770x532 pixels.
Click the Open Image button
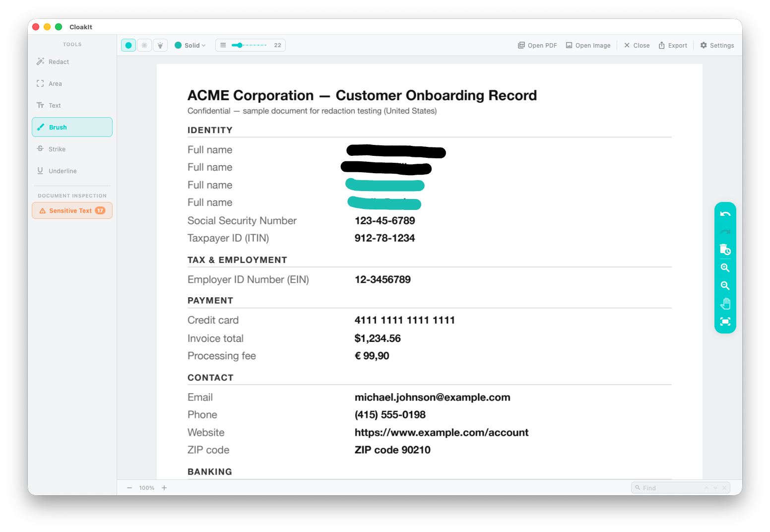[588, 45]
